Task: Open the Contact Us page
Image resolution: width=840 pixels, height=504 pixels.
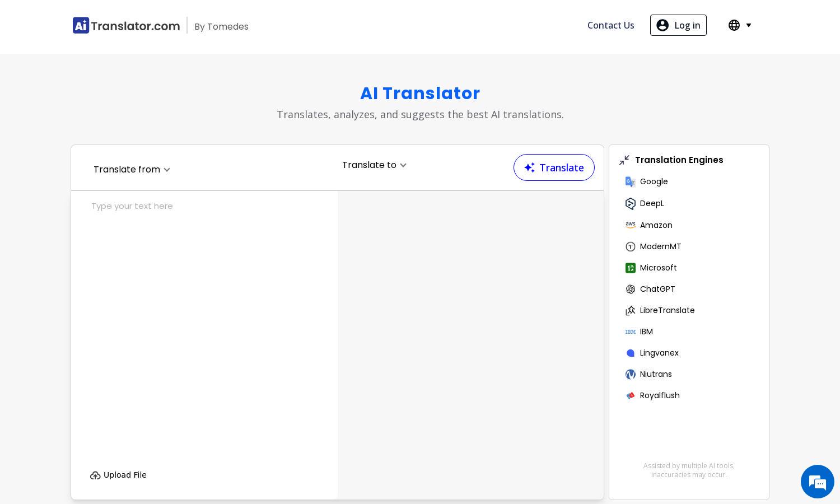Action: pyautogui.click(x=610, y=25)
